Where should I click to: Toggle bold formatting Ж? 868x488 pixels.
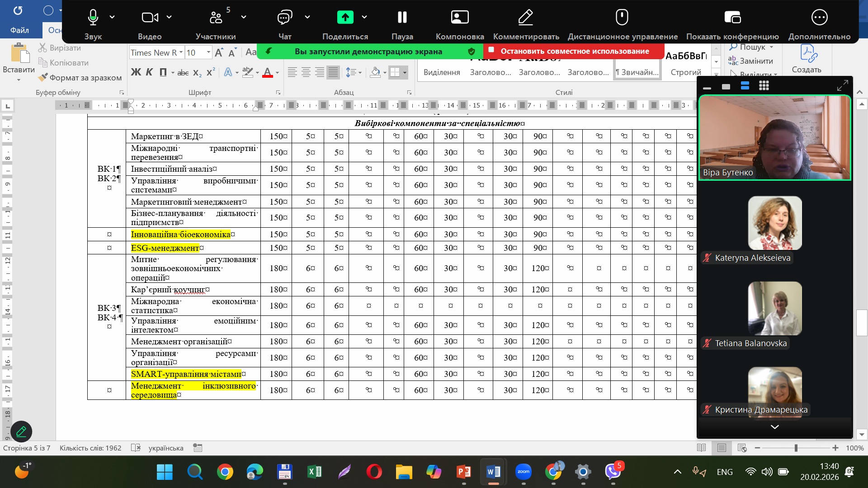point(136,72)
